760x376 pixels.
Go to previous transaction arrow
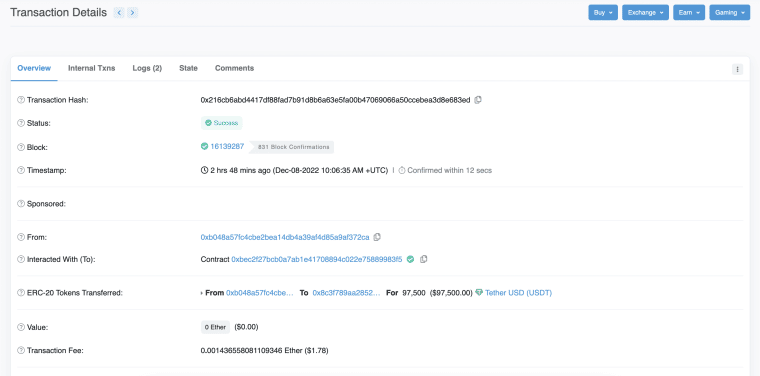(119, 13)
